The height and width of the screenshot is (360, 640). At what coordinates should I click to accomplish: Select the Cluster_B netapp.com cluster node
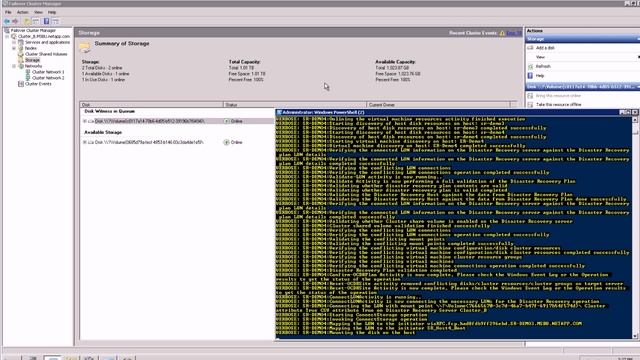pyautogui.click(x=44, y=36)
